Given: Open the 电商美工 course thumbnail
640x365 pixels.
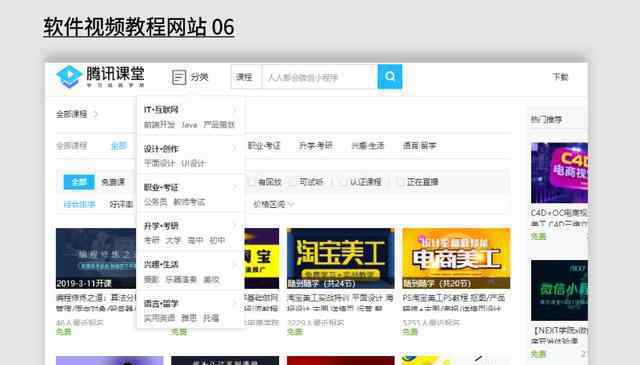Looking at the screenshot, I should 456,258.
